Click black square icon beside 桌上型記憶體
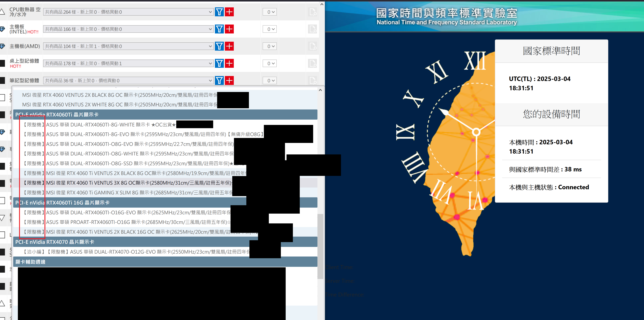Screen dimensions: 644x320 click(x=2, y=63)
